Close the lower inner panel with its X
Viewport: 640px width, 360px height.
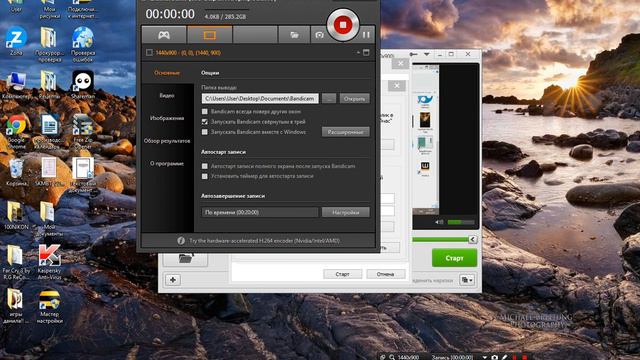coord(396,86)
